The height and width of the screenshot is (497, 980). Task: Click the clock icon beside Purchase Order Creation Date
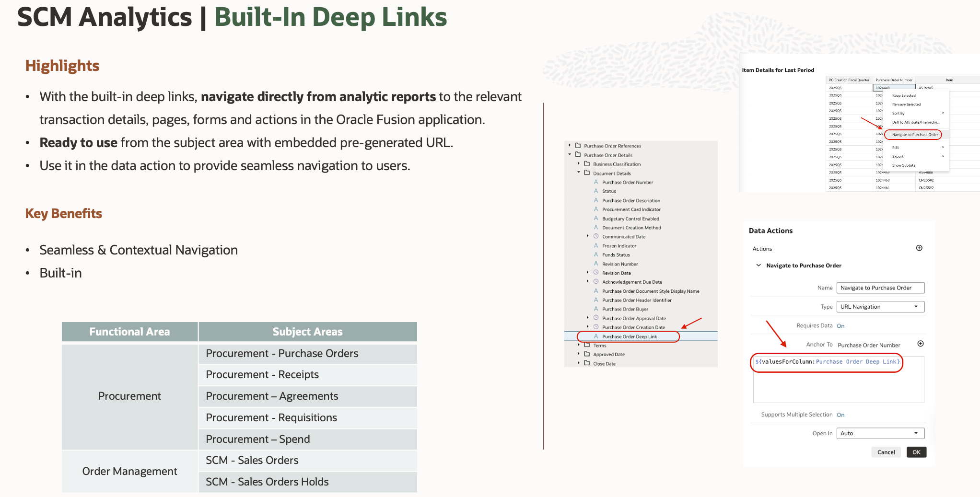pos(596,327)
